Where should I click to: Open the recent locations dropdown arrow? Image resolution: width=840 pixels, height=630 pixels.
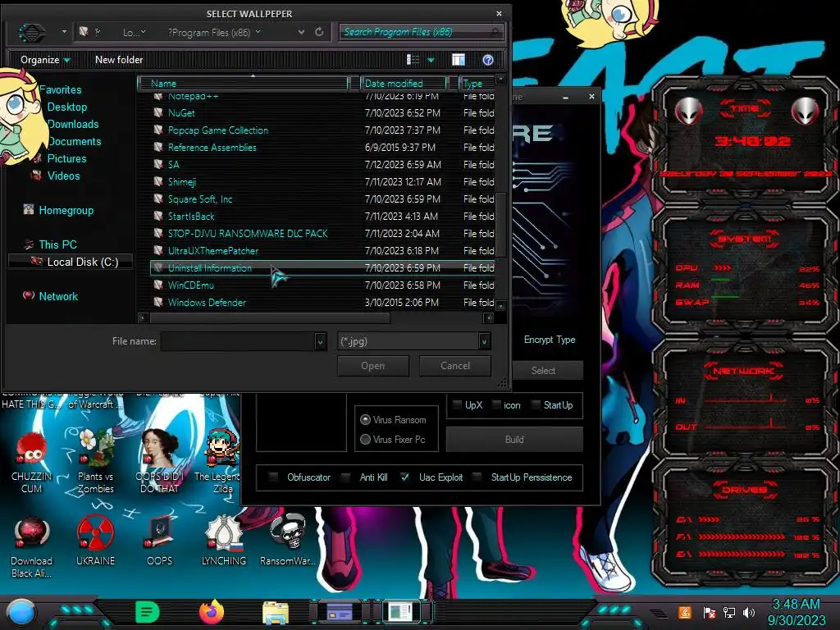coord(64,32)
